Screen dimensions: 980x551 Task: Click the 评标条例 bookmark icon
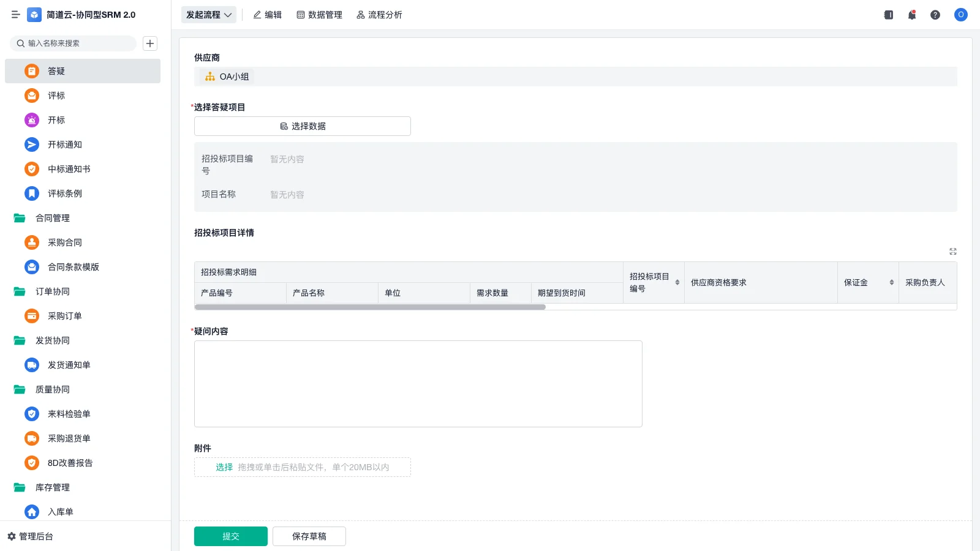tap(32, 193)
